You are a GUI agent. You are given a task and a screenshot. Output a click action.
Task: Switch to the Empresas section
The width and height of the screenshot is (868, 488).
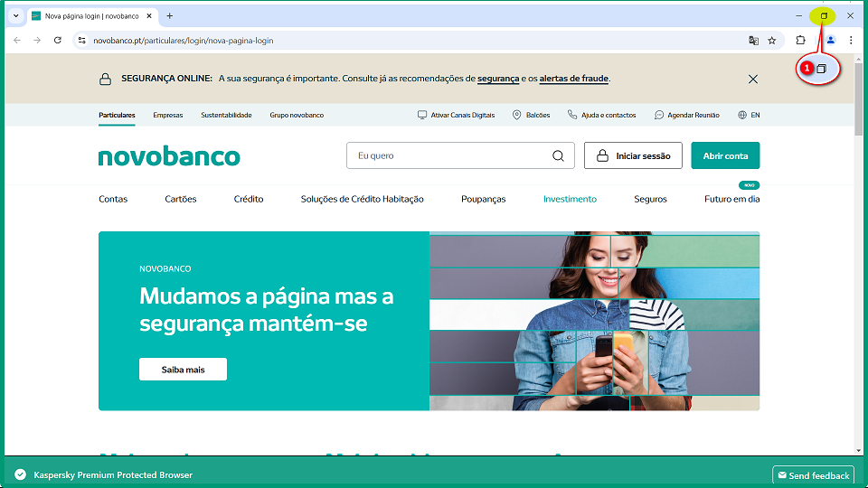tap(168, 115)
